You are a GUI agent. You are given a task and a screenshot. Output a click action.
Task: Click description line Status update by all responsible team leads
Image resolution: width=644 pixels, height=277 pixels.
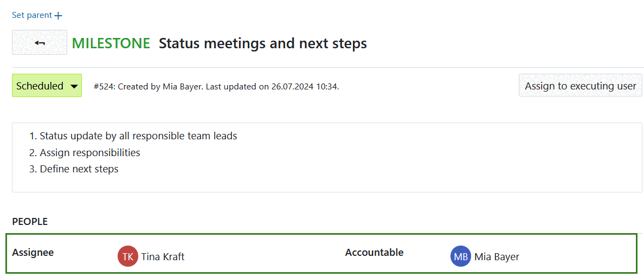pos(138,136)
